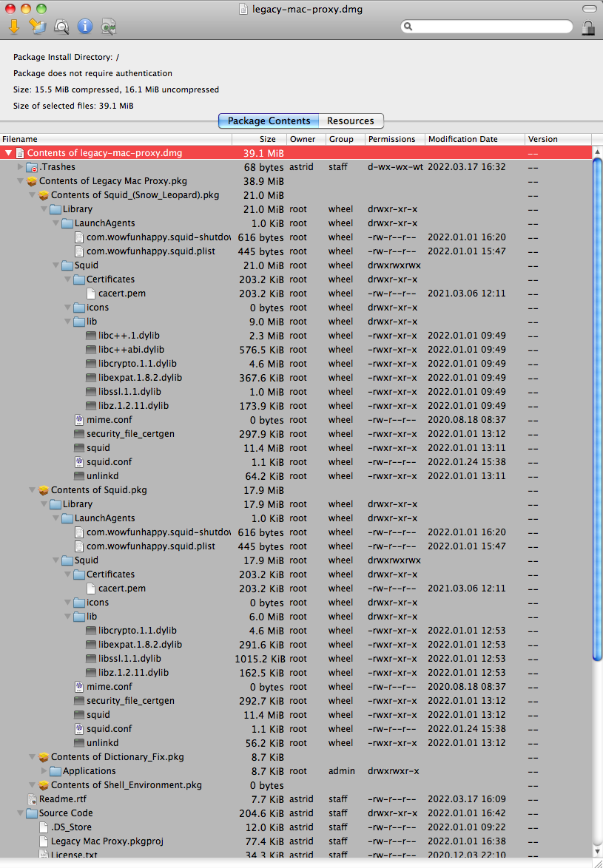Click the document icon in the window title
Viewport: 603px width, 868px height.
243,9
